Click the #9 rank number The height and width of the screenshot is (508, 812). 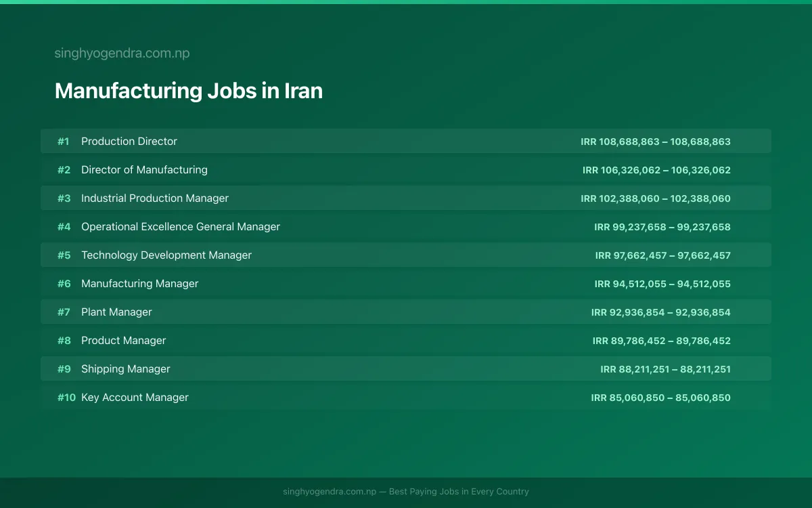click(64, 369)
